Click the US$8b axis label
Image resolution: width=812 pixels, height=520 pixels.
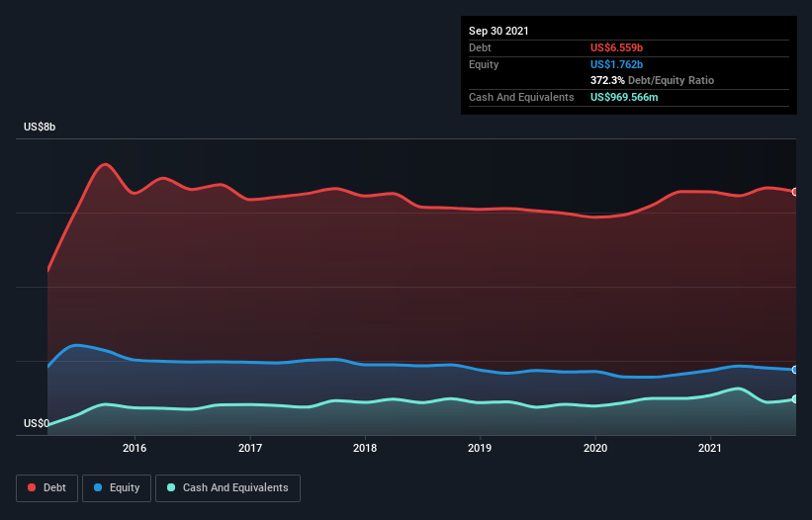[40, 128]
